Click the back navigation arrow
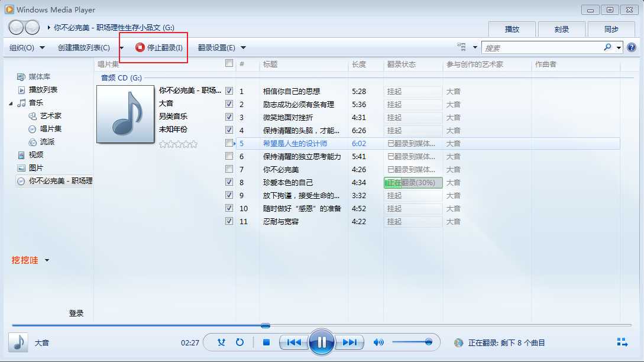The height and width of the screenshot is (362, 644). click(x=16, y=28)
